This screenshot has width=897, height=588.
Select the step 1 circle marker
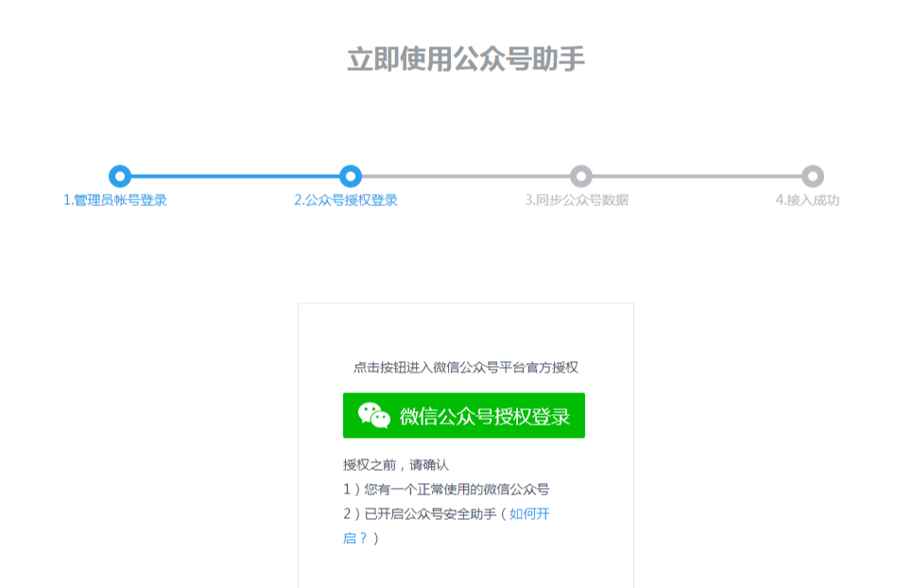click(x=119, y=176)
